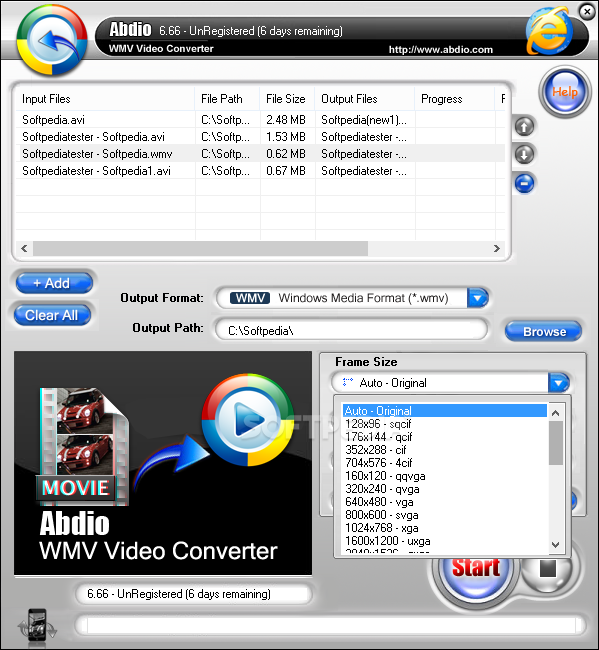Click the Input Files column header
Viewport: 599px width, 650px height.
click(105, 99)
